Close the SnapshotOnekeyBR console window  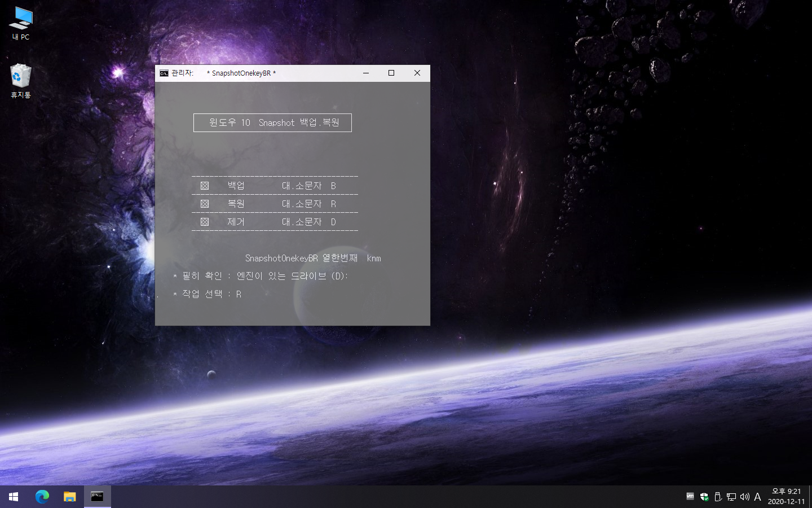click(x=417, y=73)
